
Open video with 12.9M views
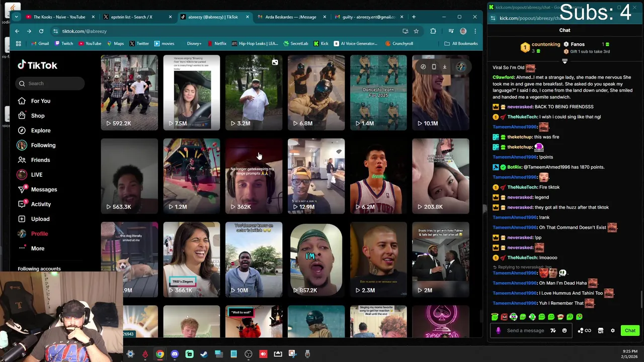[316, 176]
